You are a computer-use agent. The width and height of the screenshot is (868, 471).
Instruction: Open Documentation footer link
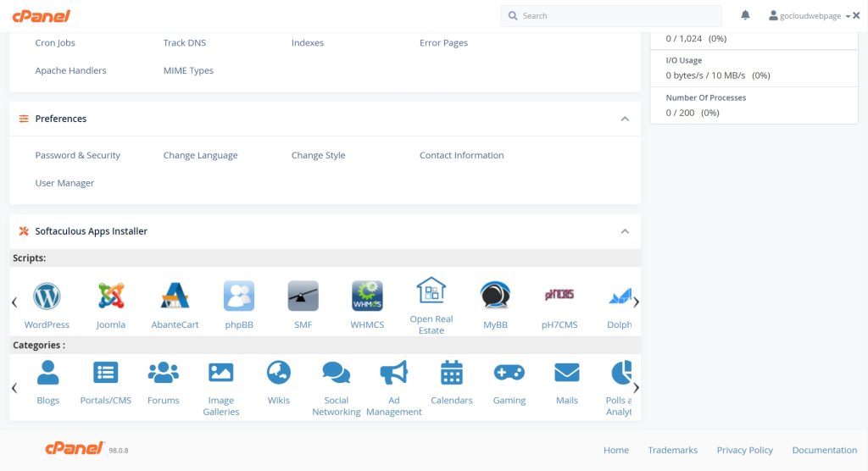click(824, 450)
